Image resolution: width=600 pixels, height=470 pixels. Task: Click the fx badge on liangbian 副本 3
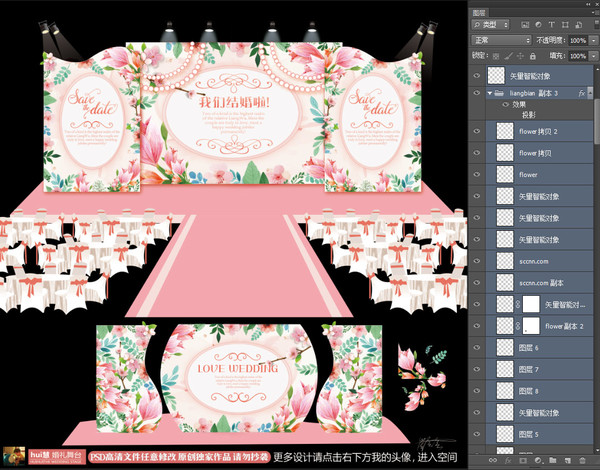(x=582, y=93)
